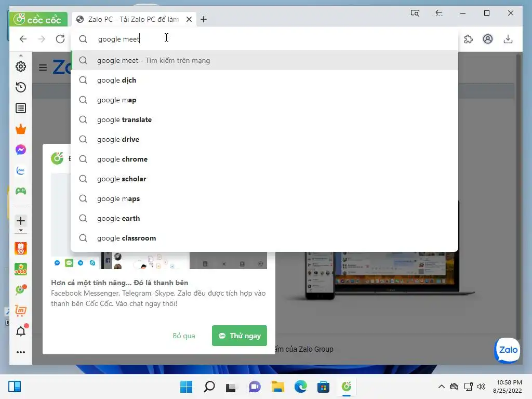Screen dimensions: 532x399
Task: Open the shopping cart sidebar icon
Action: click(21, 311)
